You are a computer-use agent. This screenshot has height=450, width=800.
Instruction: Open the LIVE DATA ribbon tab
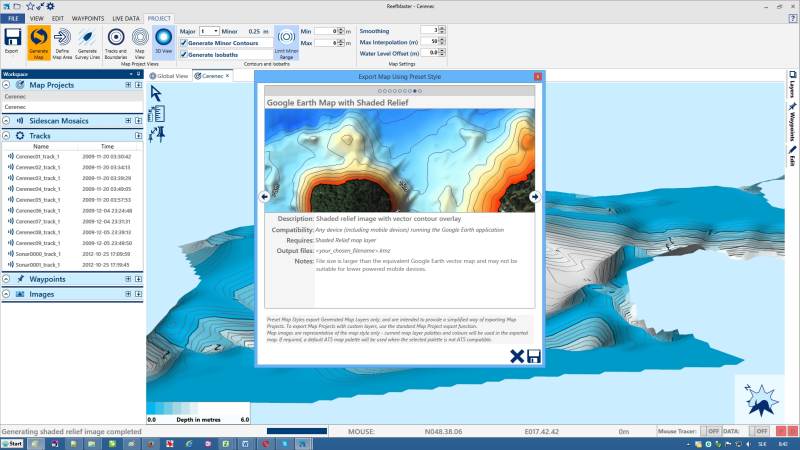[126, 18]
